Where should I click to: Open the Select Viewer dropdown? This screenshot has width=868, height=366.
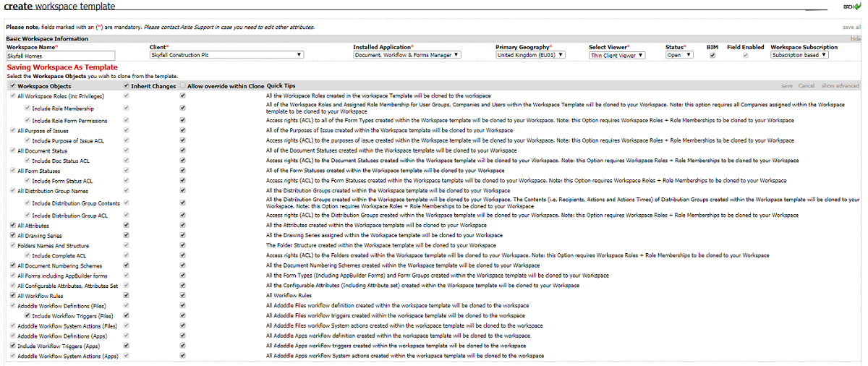point(616,55)
